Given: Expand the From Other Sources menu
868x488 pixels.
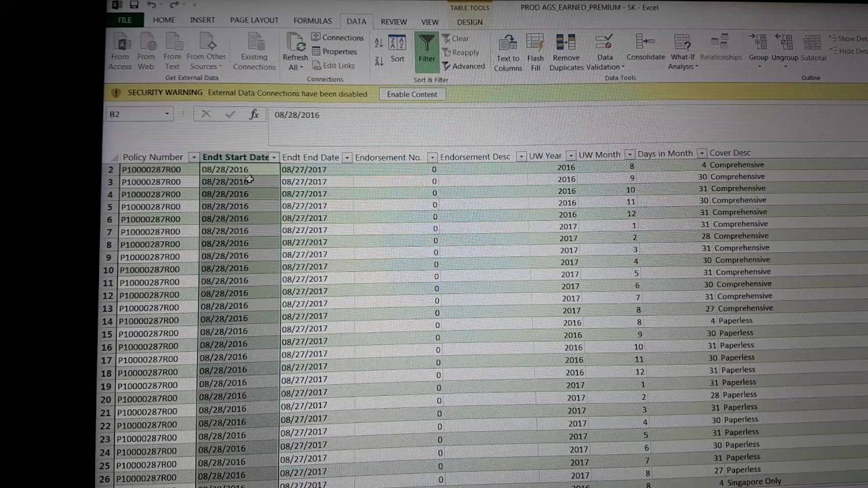Looking at the screenshot, I should pos(206,52).
